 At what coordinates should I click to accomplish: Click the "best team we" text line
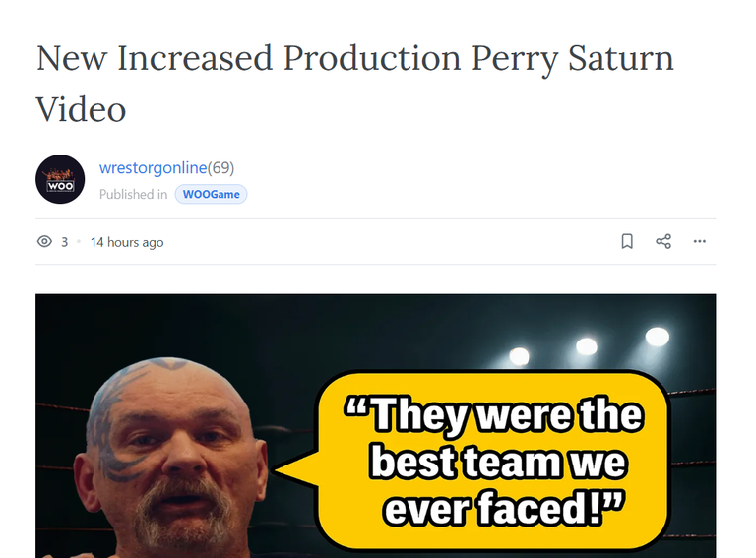(498, 462)
